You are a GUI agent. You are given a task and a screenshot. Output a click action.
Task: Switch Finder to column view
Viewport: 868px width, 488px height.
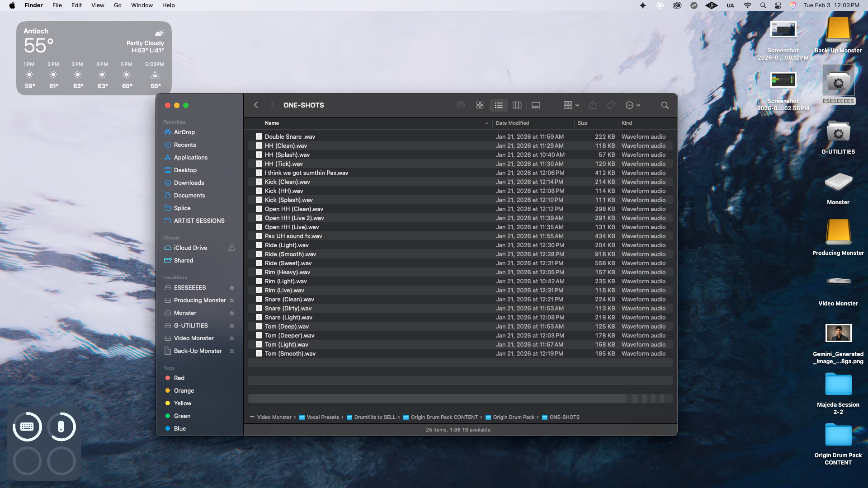click(x=517, y=105)
